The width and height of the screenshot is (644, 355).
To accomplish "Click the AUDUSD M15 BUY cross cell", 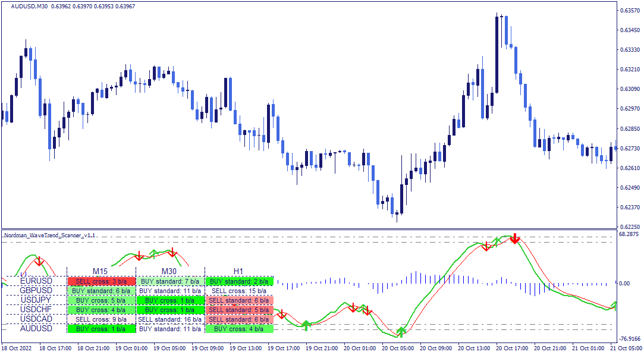I will coord(102,329).
